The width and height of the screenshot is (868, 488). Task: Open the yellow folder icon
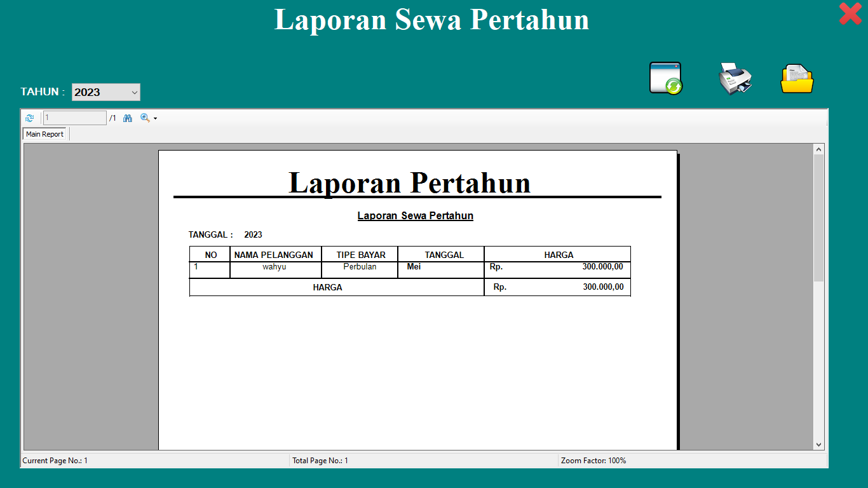pos(797,79)
